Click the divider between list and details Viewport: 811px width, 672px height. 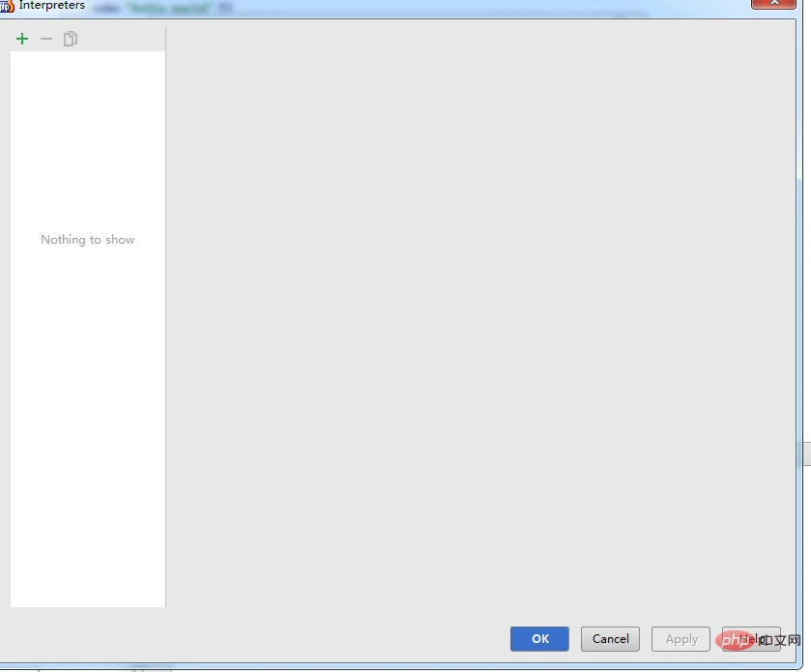point(166,319)
